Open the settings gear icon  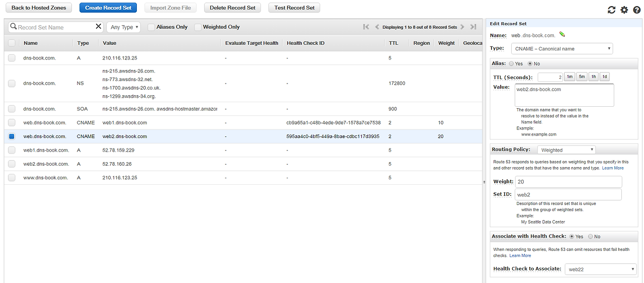(x=624, y=10)
